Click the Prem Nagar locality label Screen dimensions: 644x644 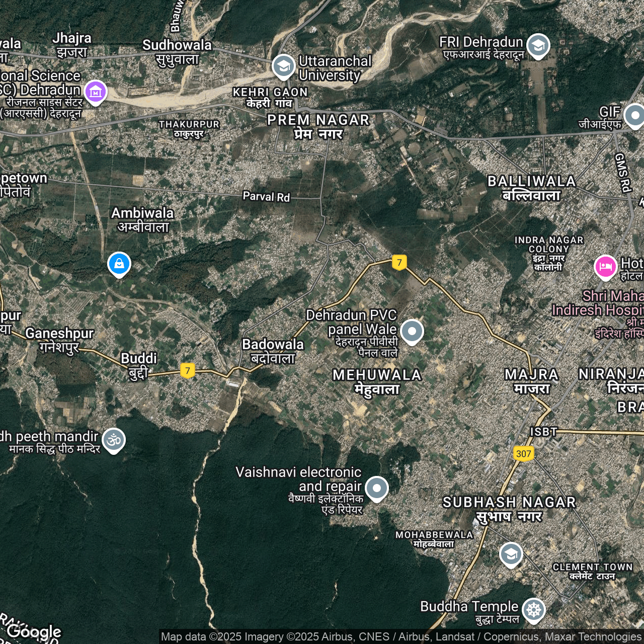coord(318,126)
